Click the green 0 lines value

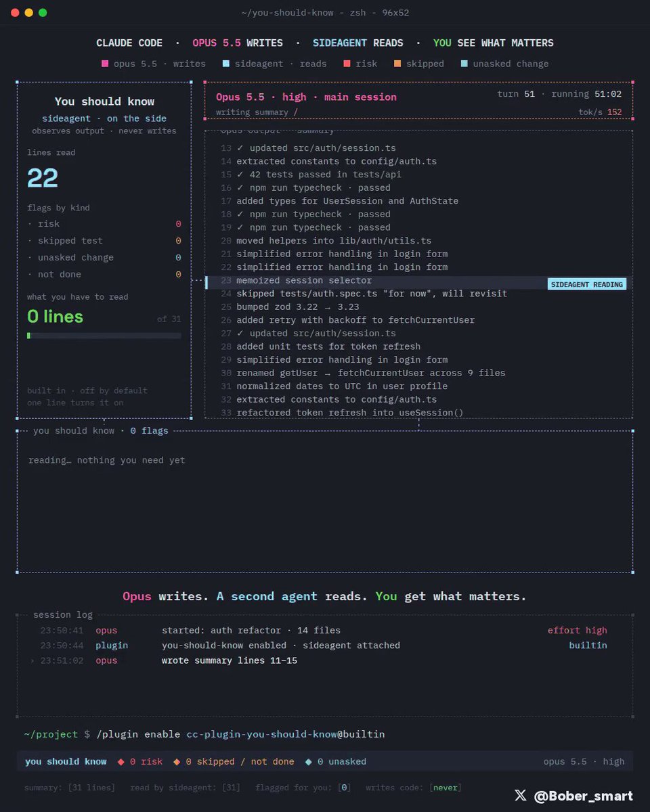[x=55, y=317]
